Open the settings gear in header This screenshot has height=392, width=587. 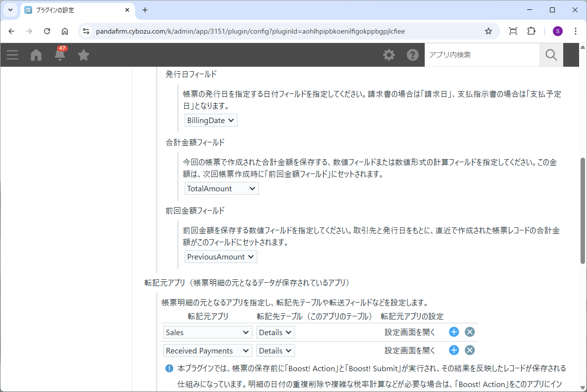(389, 55)
